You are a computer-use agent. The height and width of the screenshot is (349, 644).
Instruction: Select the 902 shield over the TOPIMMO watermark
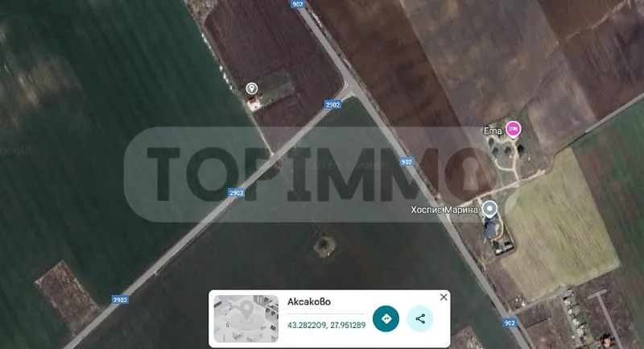pos(407,162)
